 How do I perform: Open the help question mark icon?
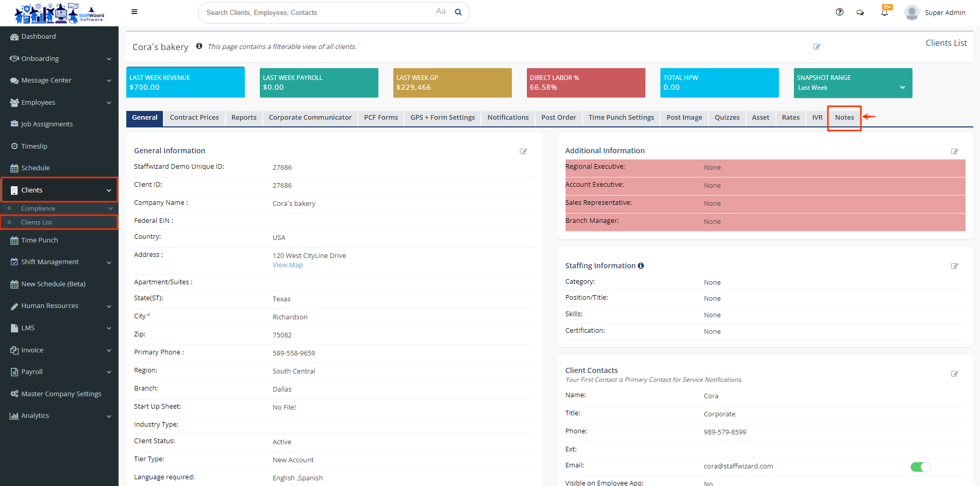[x=839, y=12]
